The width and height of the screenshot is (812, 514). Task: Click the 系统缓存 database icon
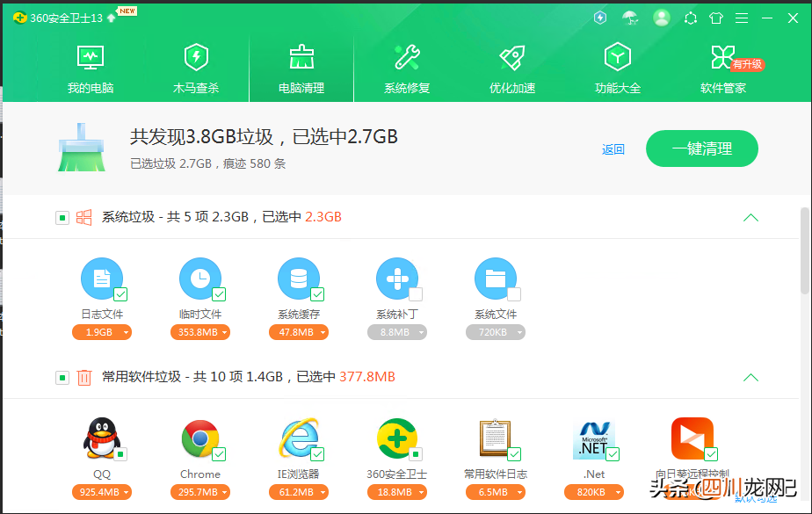(299, 279)
